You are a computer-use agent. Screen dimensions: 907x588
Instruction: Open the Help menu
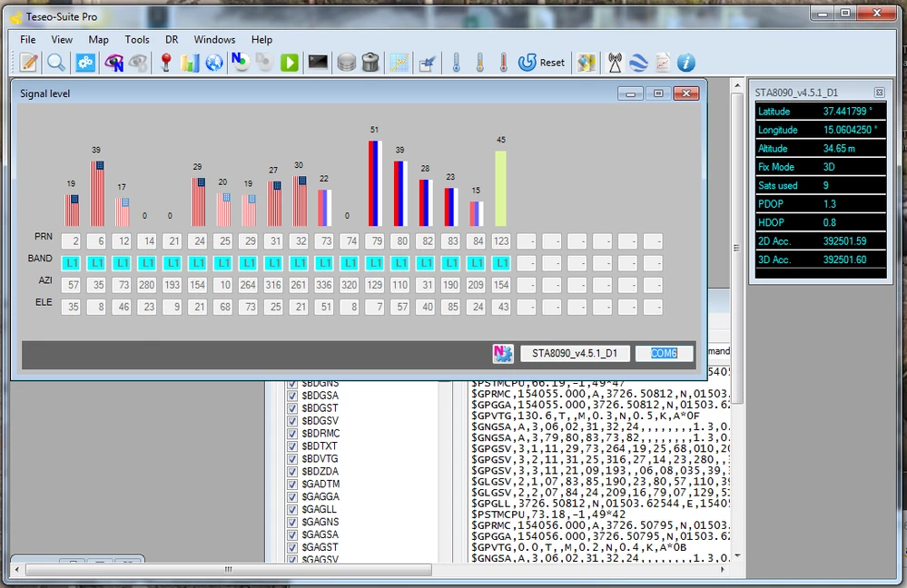click(261, 39)
